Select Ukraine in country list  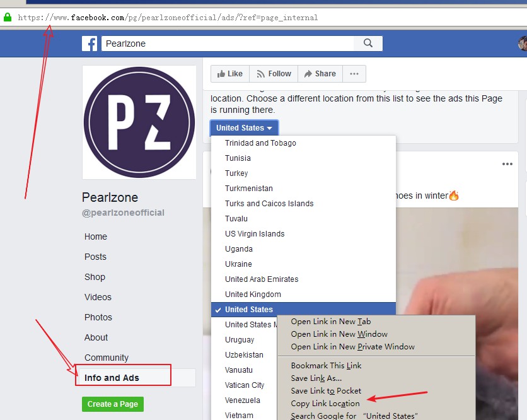point(303,264)
